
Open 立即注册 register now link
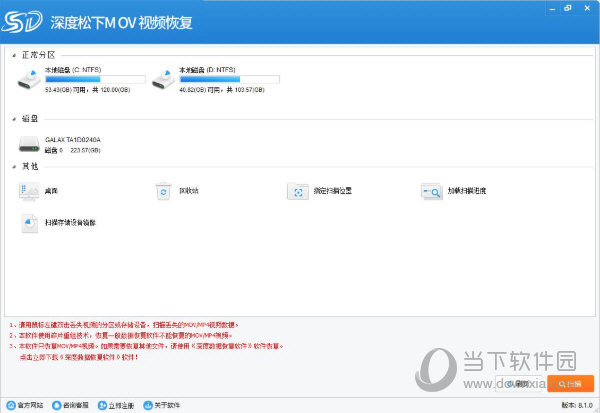116,405
